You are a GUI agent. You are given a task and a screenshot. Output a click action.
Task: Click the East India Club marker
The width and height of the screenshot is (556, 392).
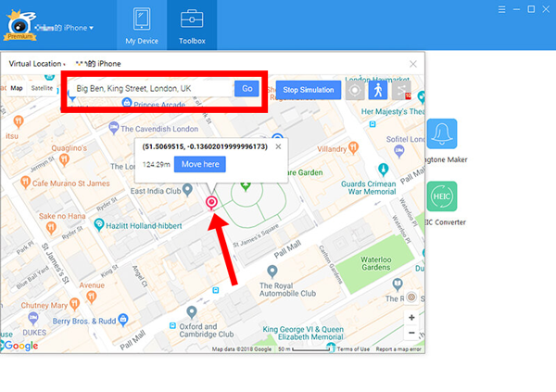(x=187, y=190)
